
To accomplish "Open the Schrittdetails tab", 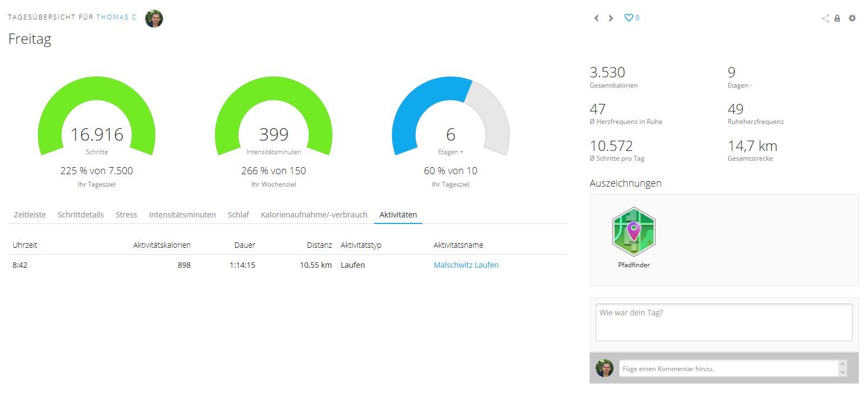I will [81, 215].
